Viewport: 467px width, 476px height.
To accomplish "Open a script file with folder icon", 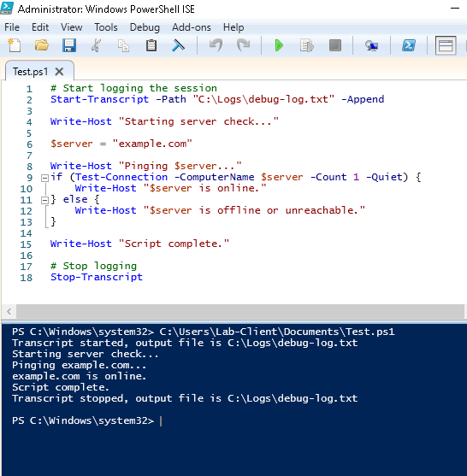I will (x=42, y=46).
